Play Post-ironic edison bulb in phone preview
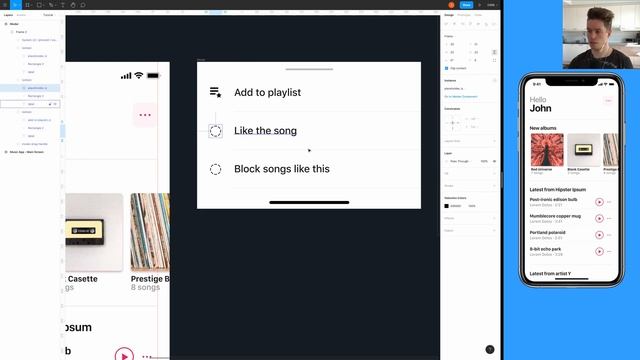This screenshot has width=640, height=360. [599, 202]
